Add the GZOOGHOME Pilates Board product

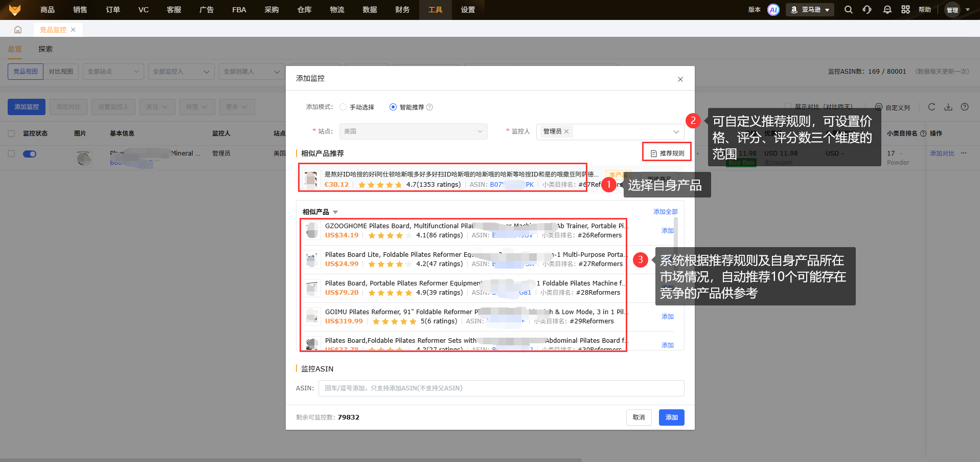(668, 231)
